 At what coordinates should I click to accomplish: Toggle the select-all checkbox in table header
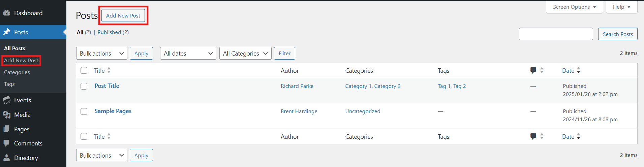(x=84, y=70)
